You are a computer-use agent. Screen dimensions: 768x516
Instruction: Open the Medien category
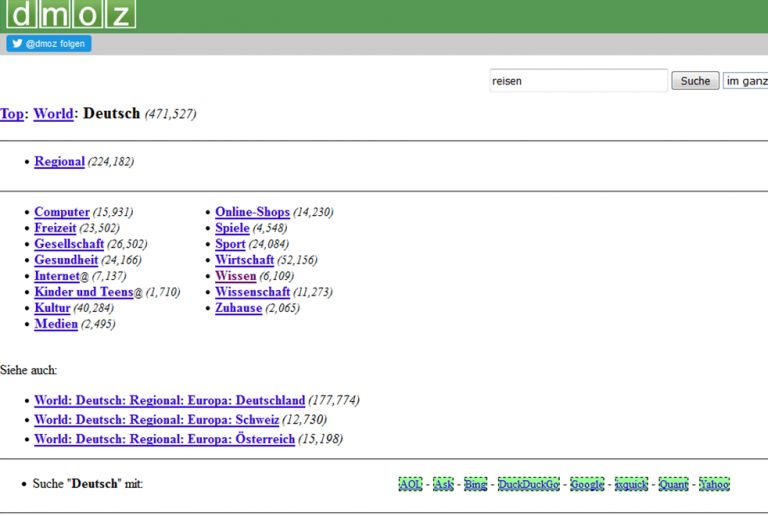click(56, 324)
